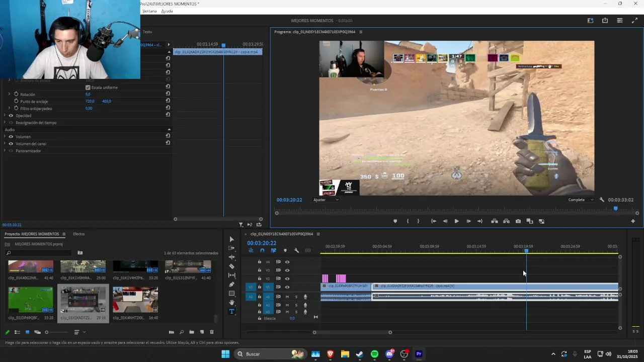Select the Slip tool

click(231, 276)
